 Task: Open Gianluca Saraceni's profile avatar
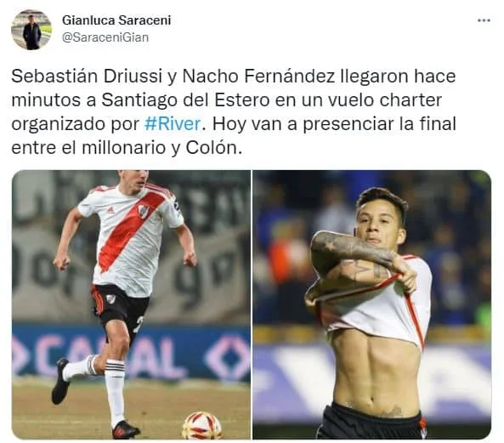pos(31,30)
